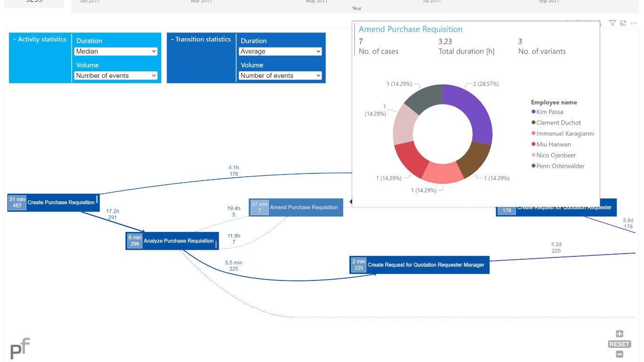
Task: Open the visual in focus mode
Action: pos(623,23)
